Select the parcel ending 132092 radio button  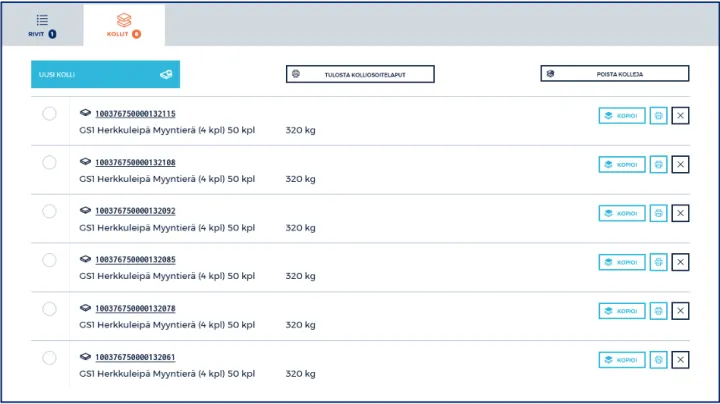click(x=50, y=212)
